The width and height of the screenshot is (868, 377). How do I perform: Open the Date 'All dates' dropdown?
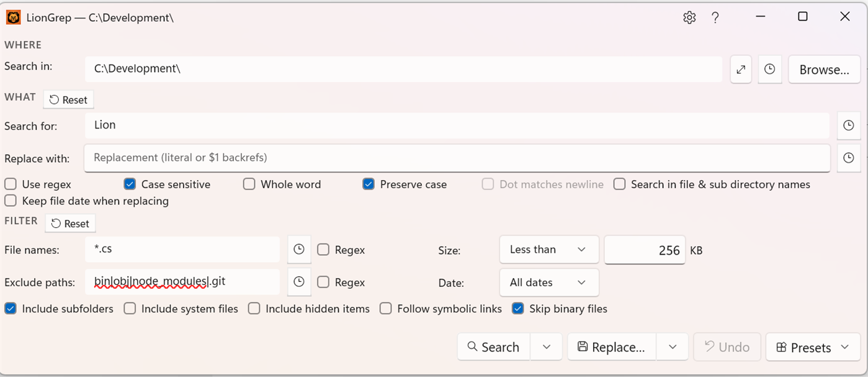(x=549, y=283)
